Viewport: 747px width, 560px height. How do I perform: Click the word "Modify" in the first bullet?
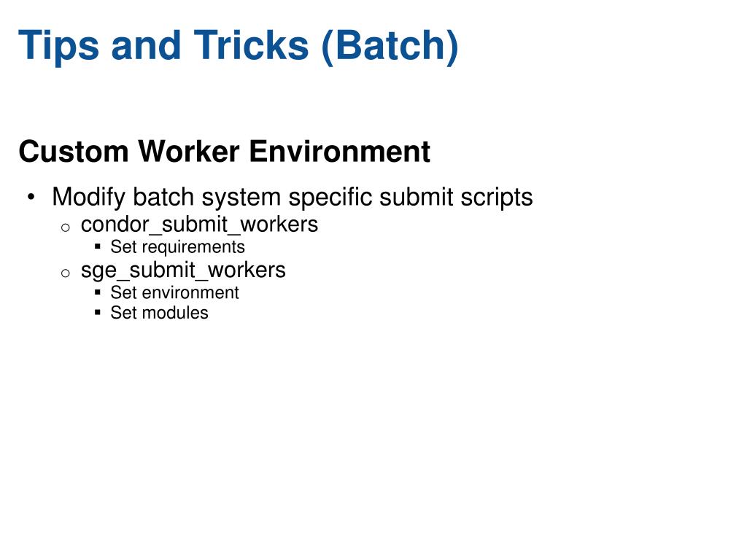tap(89, 197)
